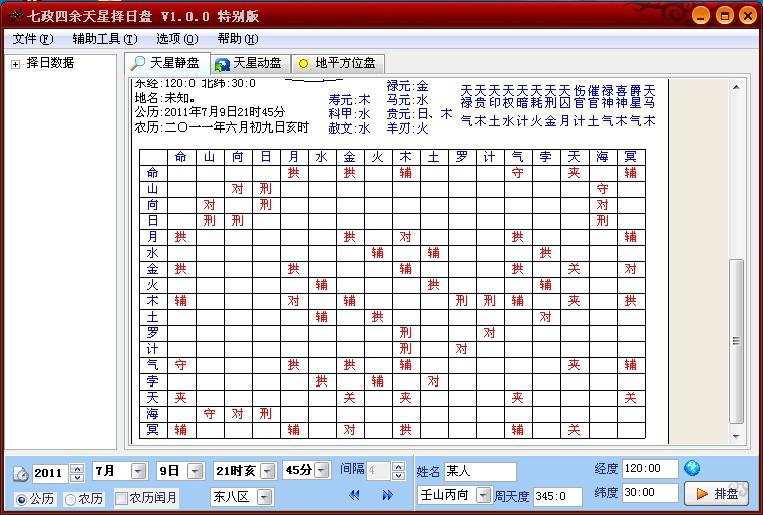Open the minute dropdown showing 45分
The height and width of the screenshot is (515, 763).
(322, 470)
